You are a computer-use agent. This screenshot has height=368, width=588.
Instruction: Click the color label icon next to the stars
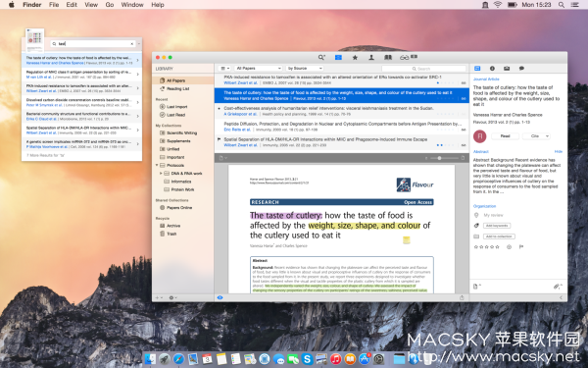pos(509,247)
